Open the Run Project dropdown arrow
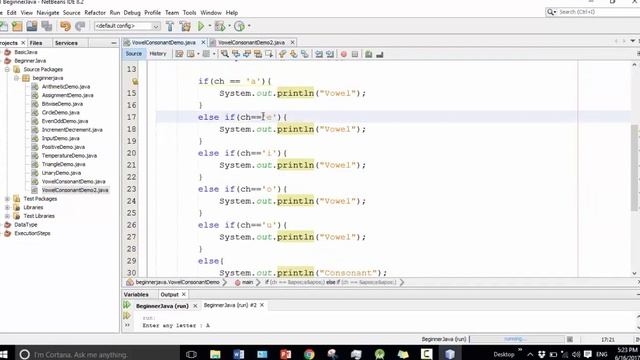 210,26
